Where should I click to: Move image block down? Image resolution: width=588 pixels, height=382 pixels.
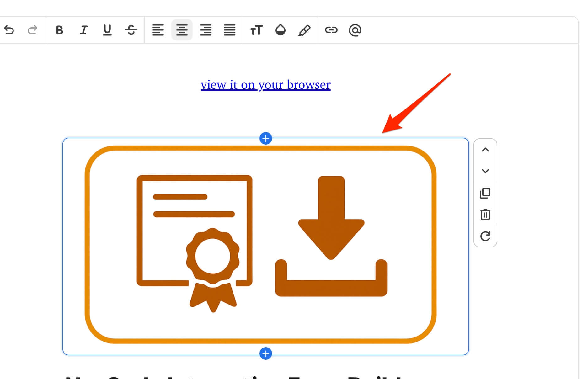tap(485, 171)
